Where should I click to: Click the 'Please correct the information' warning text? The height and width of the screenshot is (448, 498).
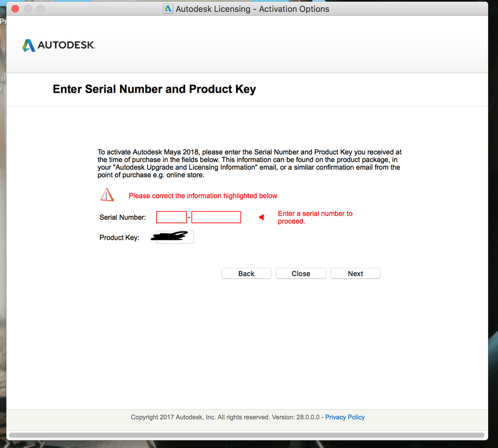[x=203, y=196]
